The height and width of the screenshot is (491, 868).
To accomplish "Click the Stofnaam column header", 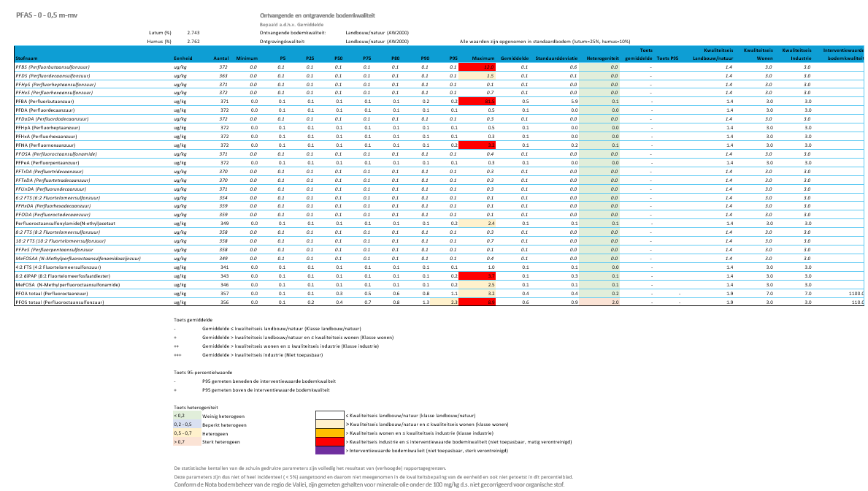I will 27,57.
